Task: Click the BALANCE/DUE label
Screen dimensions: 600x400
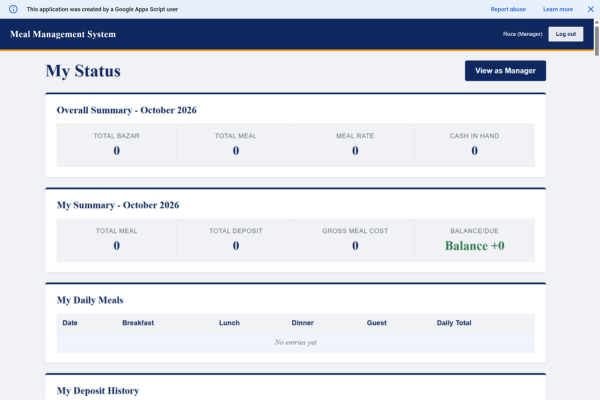Action: (x=474, y=231)
